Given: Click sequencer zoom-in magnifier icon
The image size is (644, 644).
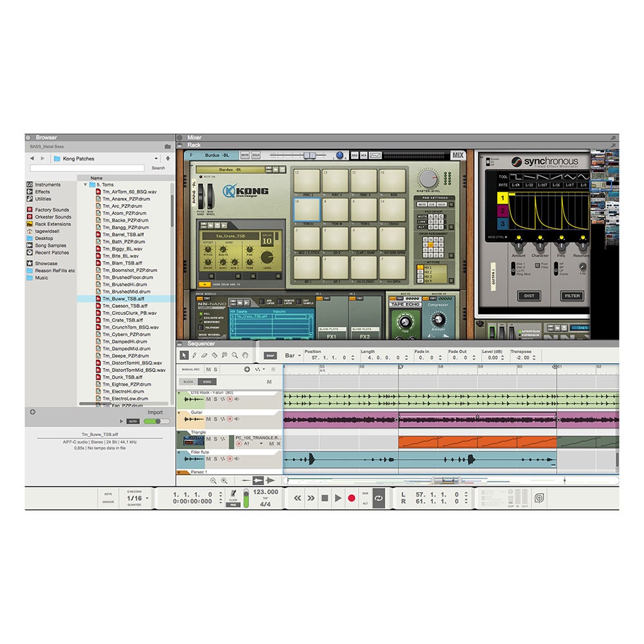Looking at the screenshot, I should [x=224, y=480].
